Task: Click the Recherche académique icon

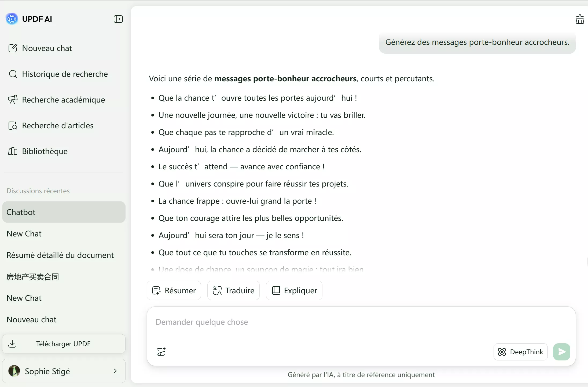Action: (x=13, y=99)
